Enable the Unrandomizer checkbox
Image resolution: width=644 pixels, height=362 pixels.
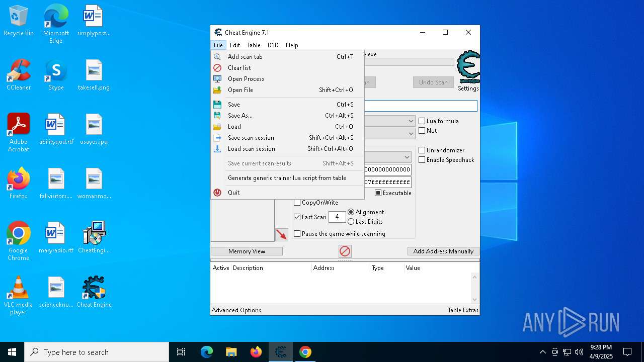pos(422,150)
